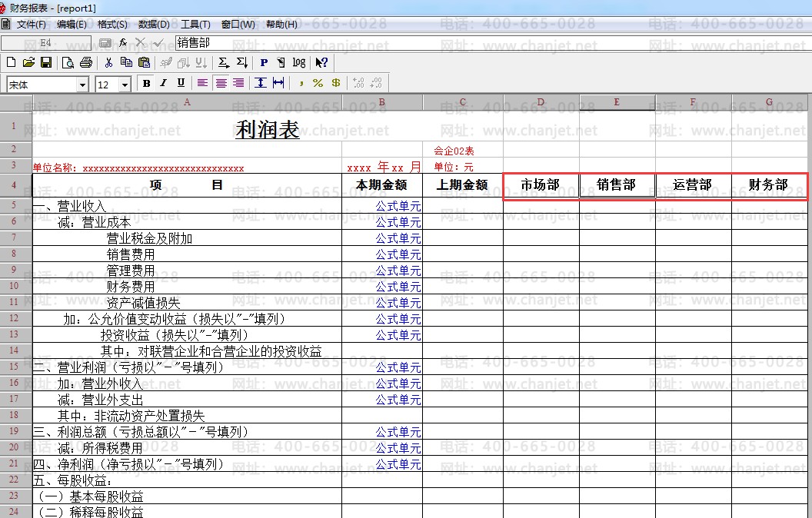Select column G header
This screenshot has width=812, height=518.
click(770, 102)
